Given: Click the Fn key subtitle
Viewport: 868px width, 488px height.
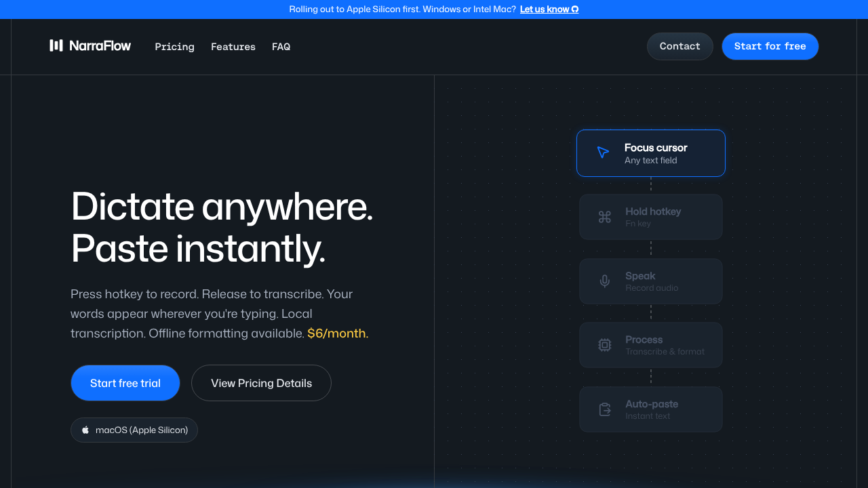Looking at the screenshot, I should pos(638,224).
